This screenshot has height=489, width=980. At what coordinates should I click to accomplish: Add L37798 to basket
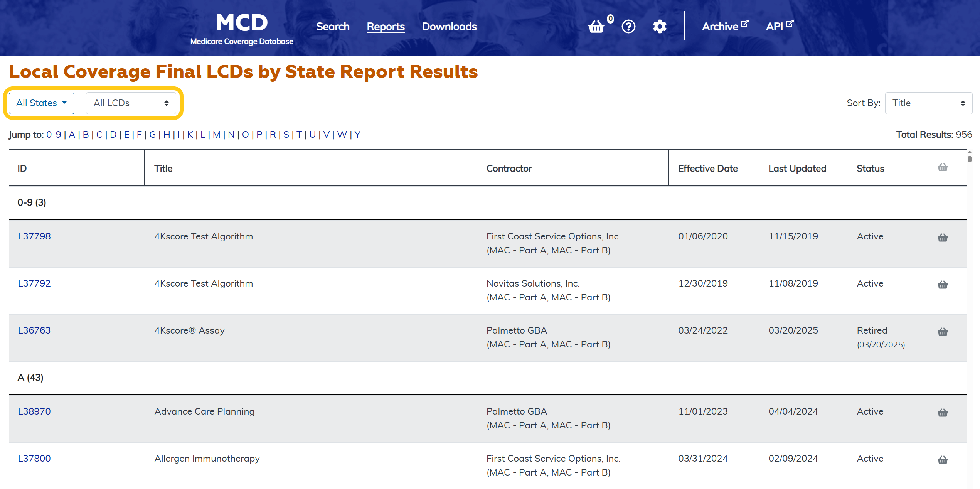pos(943,238)
